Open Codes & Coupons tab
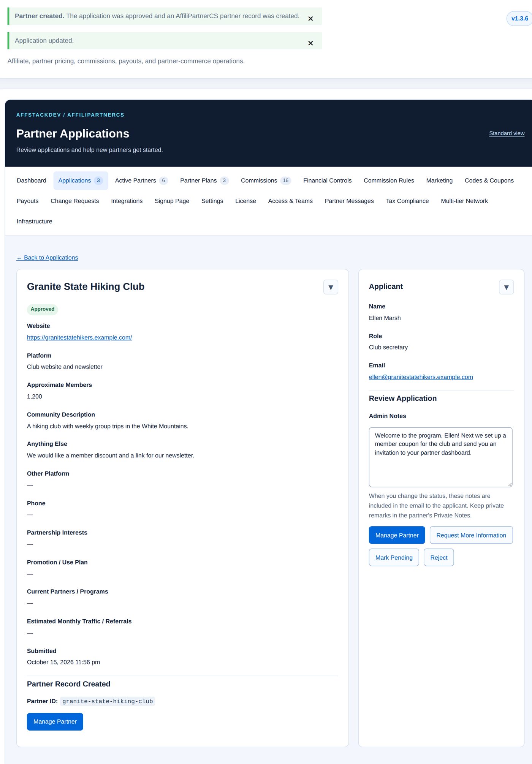 tap(489, 180)
